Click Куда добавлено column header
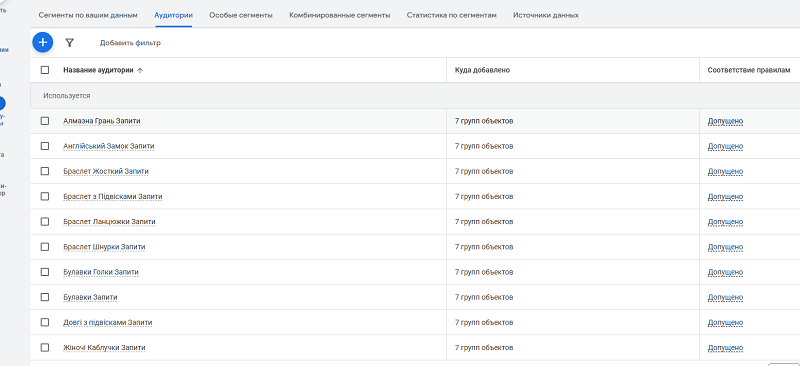This screenshot has width=800, height=366. (x=482, y=70)
